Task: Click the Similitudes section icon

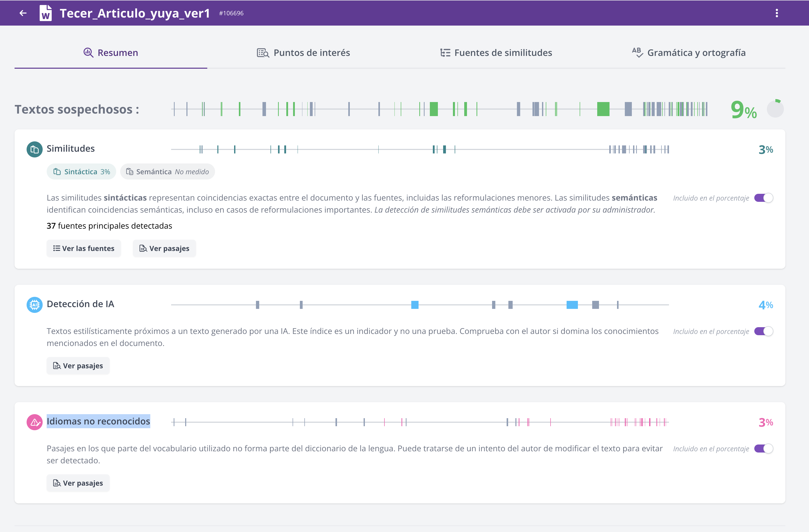Action: pos(35,149)
